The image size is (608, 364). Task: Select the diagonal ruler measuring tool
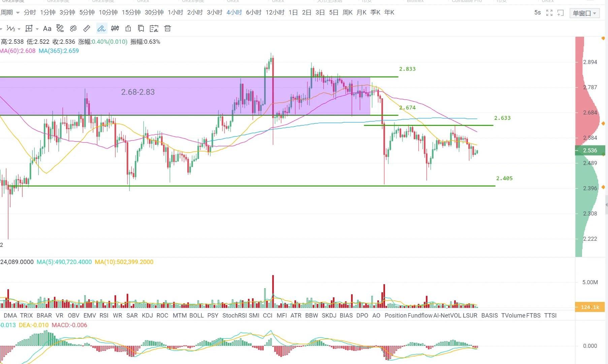click(x=87, y=29)
